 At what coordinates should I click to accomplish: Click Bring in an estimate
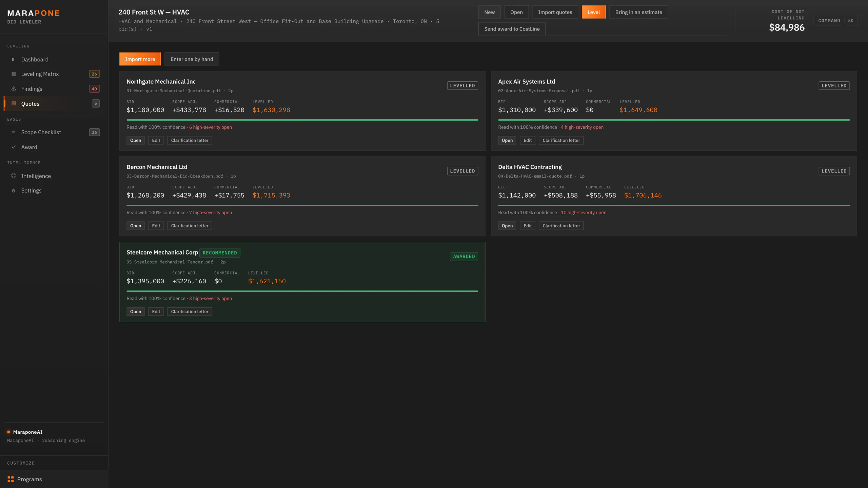click(x=638, y=12)
